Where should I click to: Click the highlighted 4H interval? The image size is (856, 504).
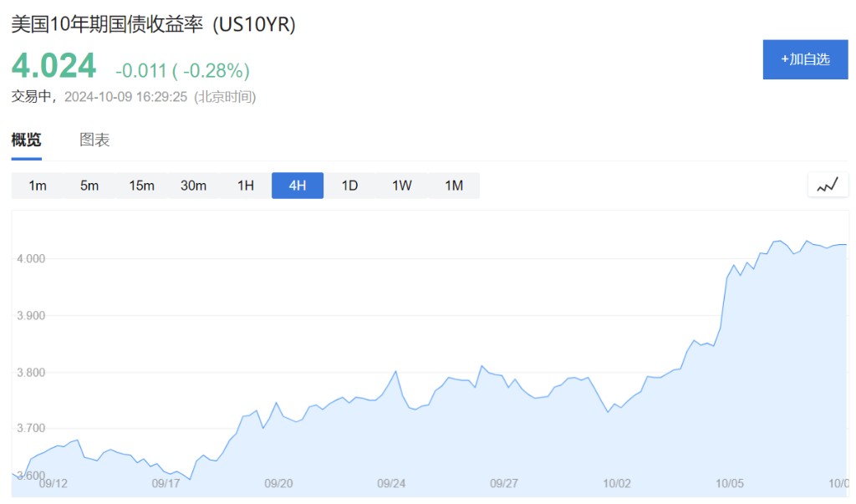click(298, 186)
